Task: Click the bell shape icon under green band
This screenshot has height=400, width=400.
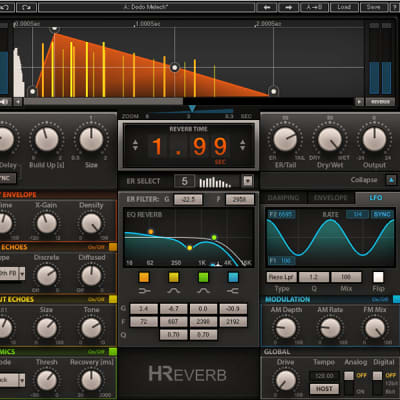Action: coord(203,291)
